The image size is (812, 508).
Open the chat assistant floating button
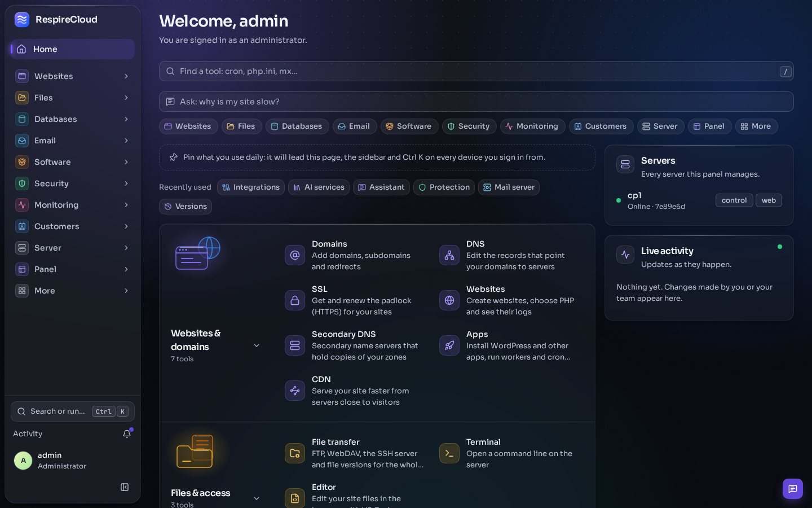click(792, 489)
